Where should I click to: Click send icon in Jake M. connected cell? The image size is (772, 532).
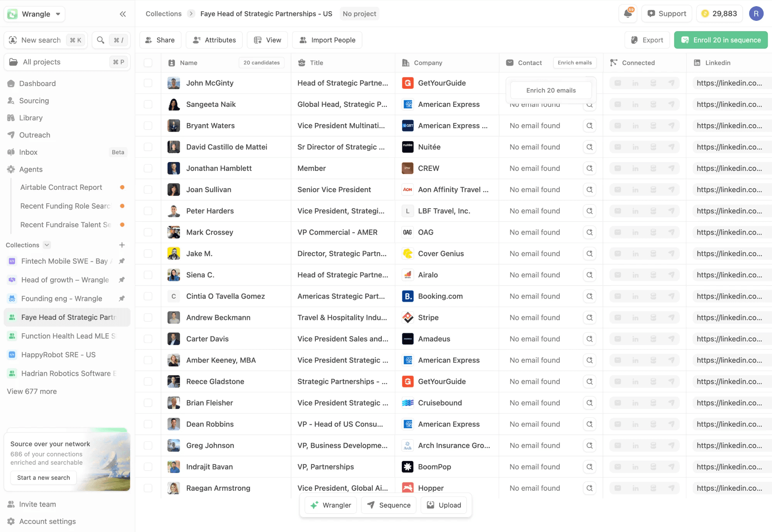click(671, 254)
